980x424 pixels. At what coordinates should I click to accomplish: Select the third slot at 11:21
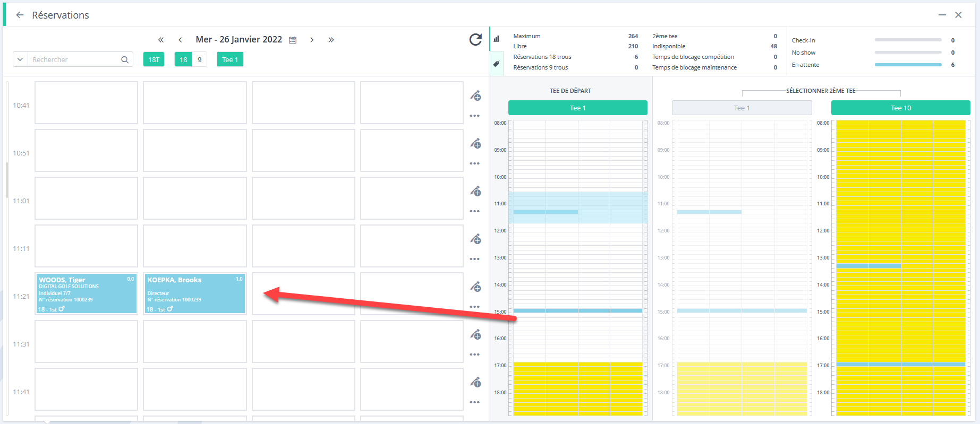point(303,293)
